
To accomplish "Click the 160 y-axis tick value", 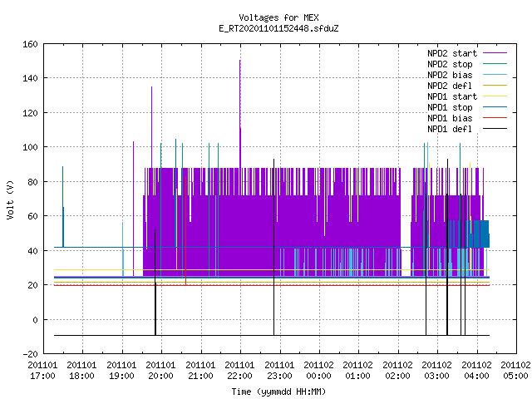I will coord(30,44).
